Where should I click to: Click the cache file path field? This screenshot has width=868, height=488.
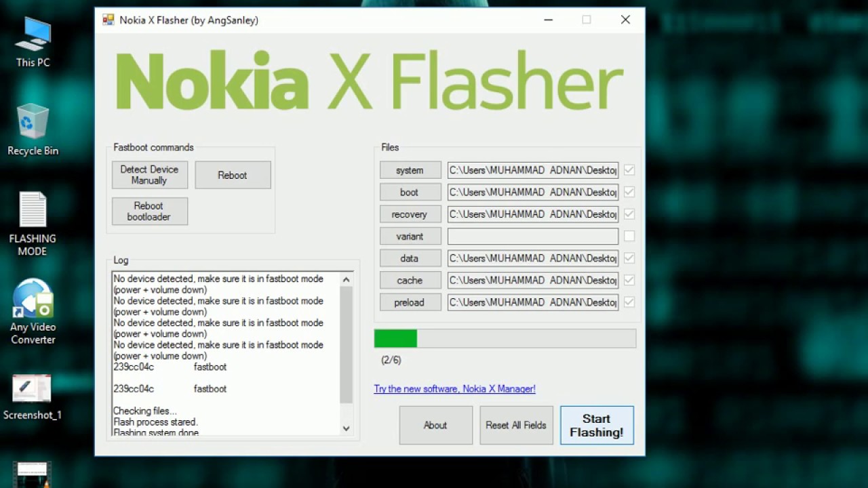(x=533, y=280)
